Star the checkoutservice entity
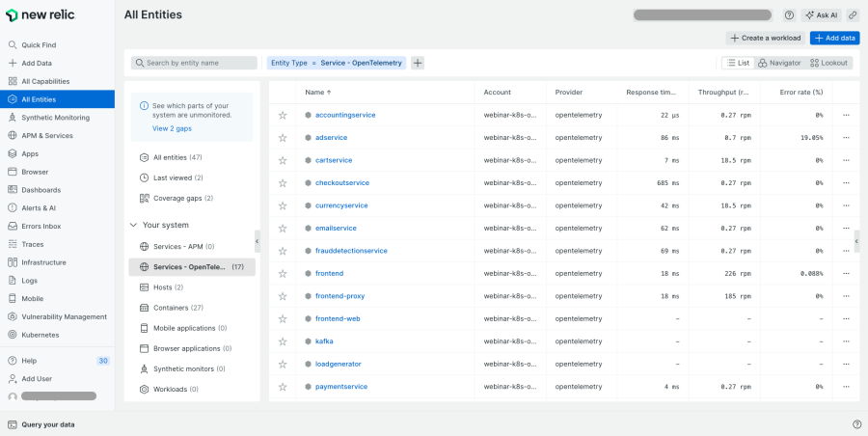 tap(283, 183)
